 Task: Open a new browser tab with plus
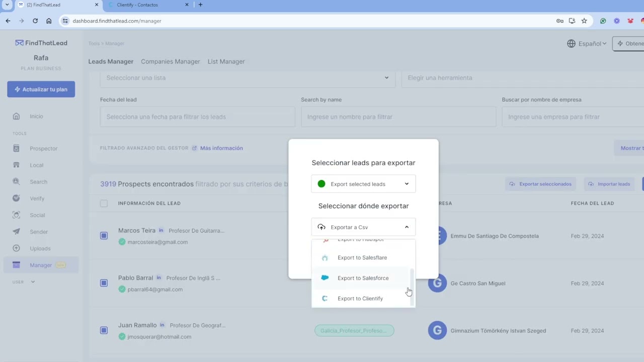point(200,5)
